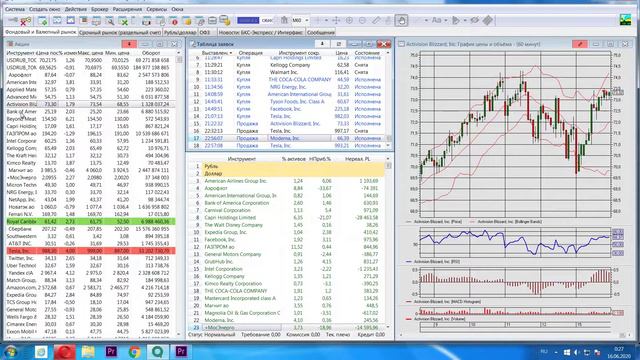Click the landscape picture icon at the toolbar's right end
Screen dimensions: 640x360
point(625,20)
